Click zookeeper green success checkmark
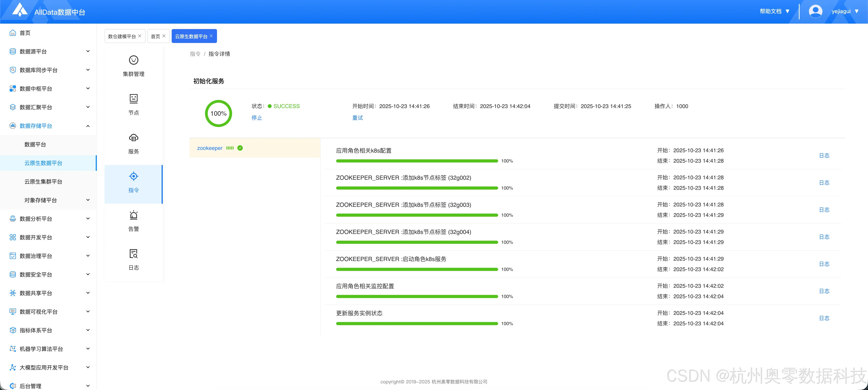 240,148
